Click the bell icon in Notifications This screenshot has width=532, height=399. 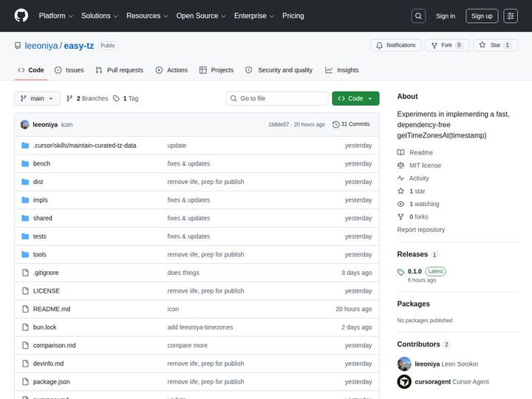click(379, 45)
